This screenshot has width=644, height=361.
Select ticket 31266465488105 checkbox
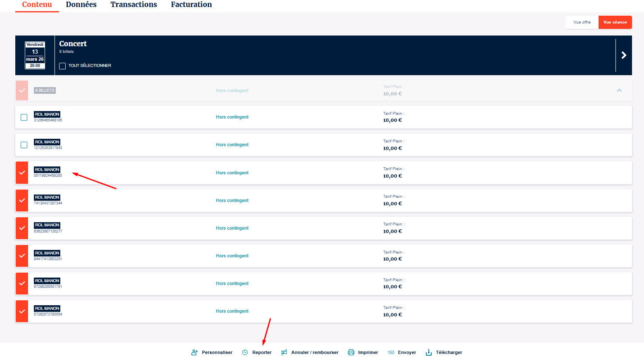24,117
